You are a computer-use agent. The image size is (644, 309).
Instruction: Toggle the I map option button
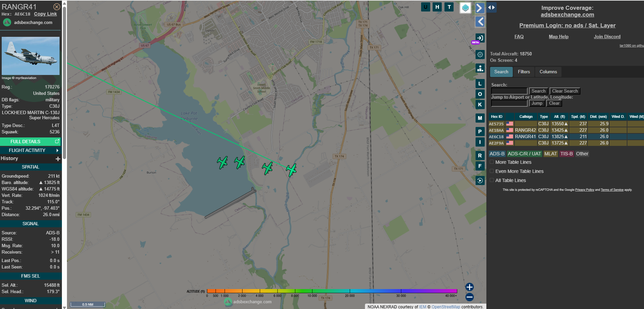pyautogui.click(x=480, y=142)
